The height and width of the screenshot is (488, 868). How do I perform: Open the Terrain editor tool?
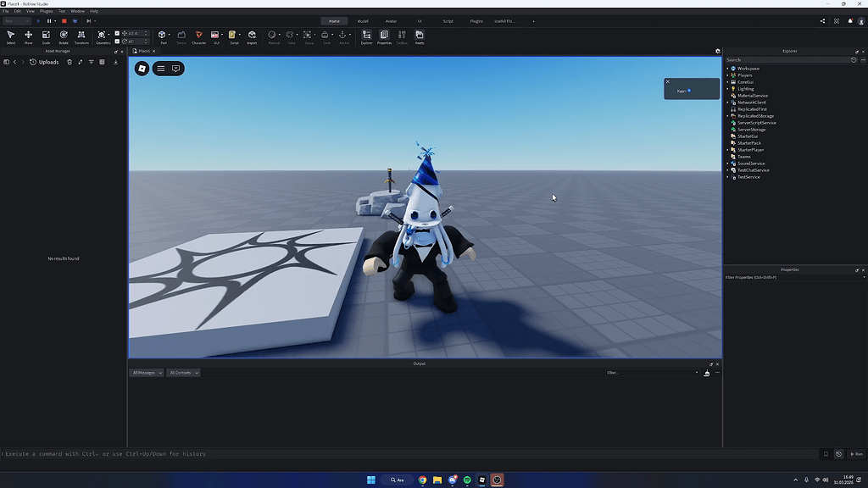[181, 36]
